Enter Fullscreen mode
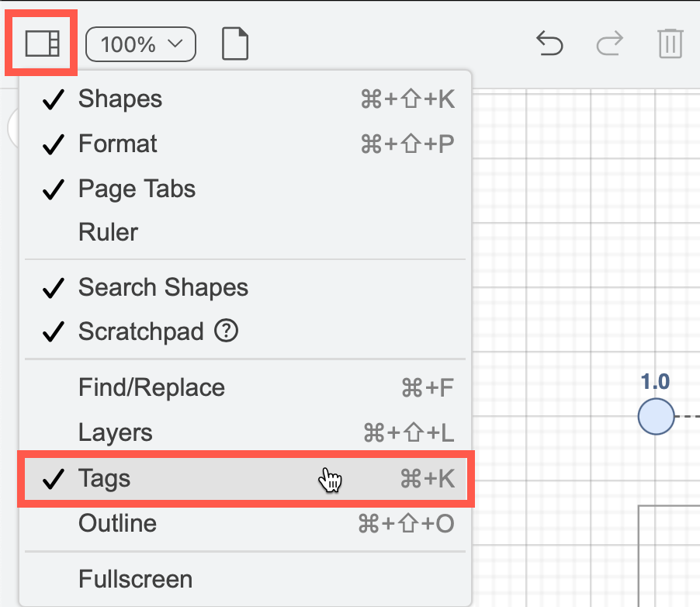The image size is (700, 607). point(134,578)
